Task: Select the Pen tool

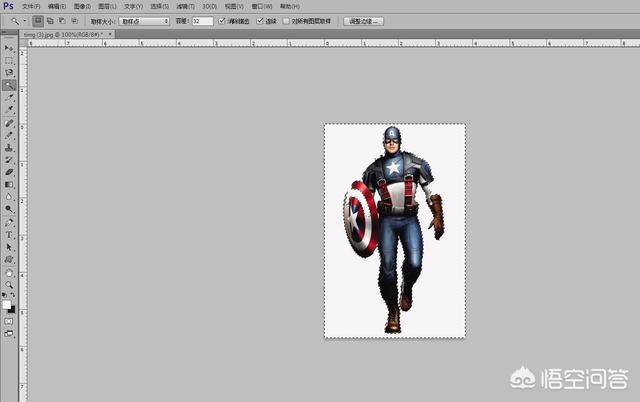Action: [9, 222]
